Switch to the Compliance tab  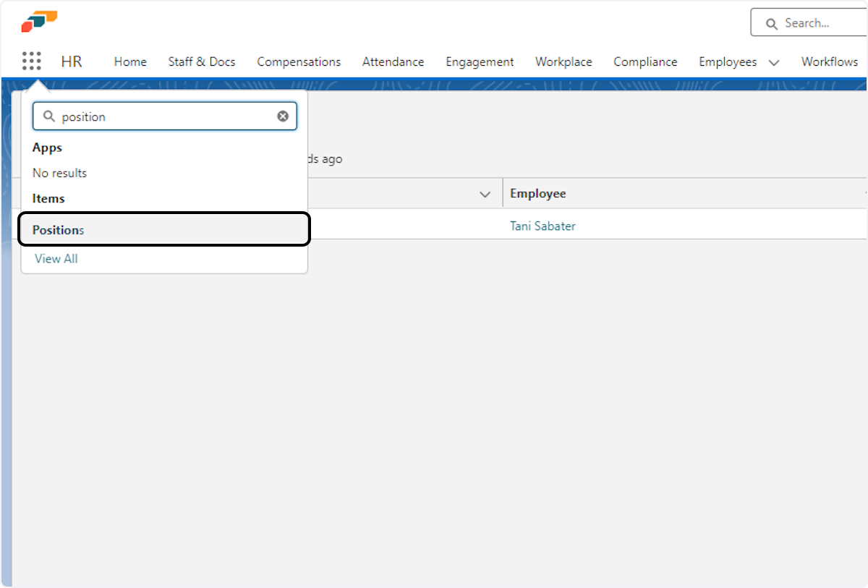click(645, 62)
